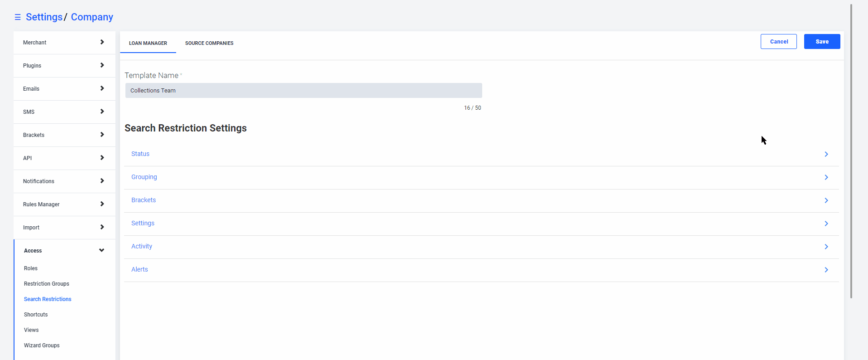This screenshot has height=360, width=868.
Task: Open Rules Manager in the sidebar
Action: coord(64,204)
